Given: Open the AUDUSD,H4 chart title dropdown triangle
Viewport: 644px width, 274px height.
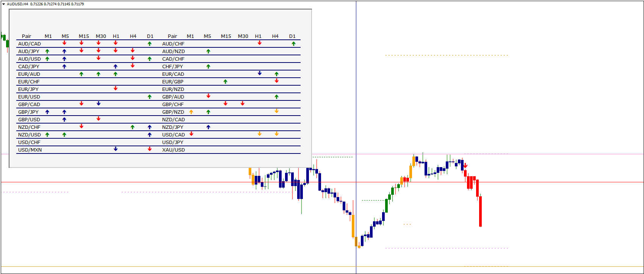Looking at the screenshot, I should tap(3, 4).
